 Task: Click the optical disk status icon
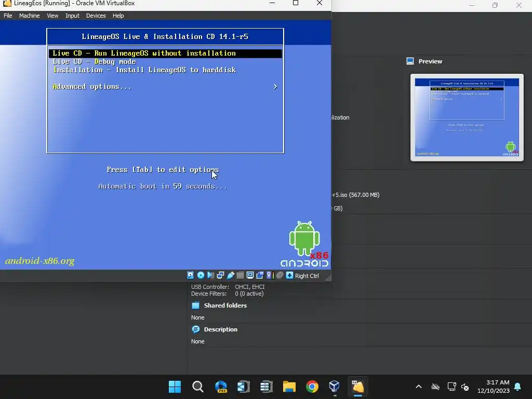[201, 275]
